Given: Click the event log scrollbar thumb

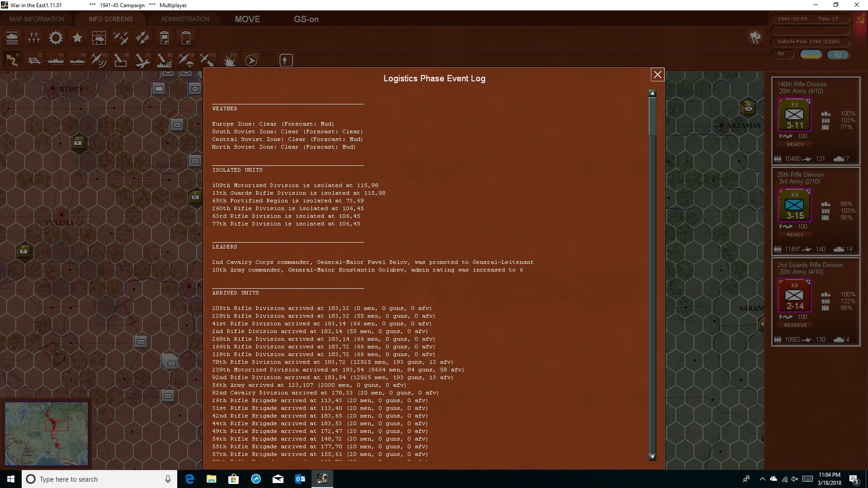Looking at the screenshot, I should pos(652,116).
